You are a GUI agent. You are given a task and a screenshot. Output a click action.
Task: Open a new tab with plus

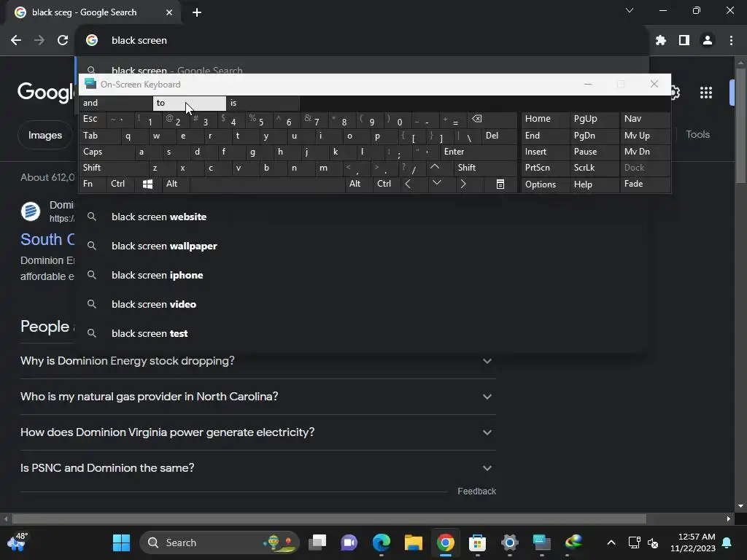(197, 12)
